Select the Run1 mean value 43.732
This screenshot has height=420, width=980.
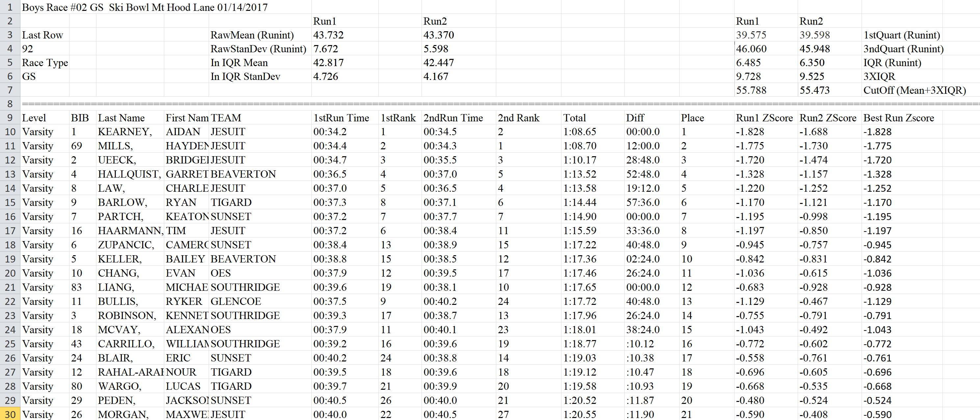point(328,35)
